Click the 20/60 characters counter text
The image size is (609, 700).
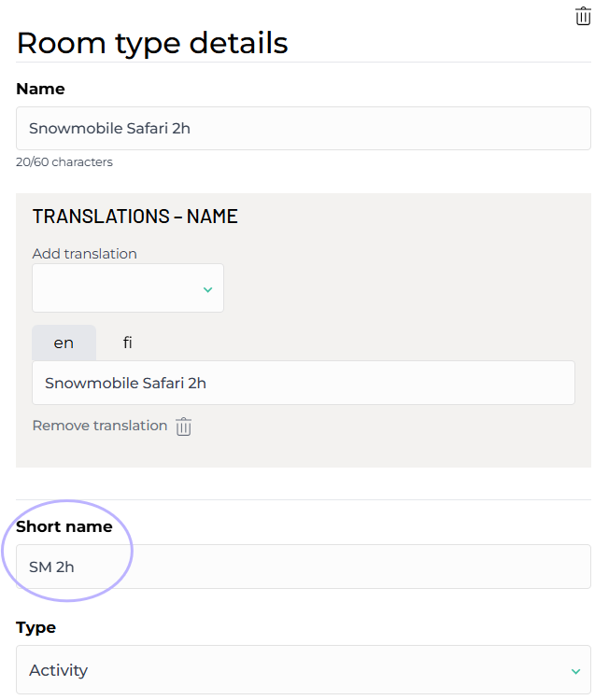coord(64,162)
